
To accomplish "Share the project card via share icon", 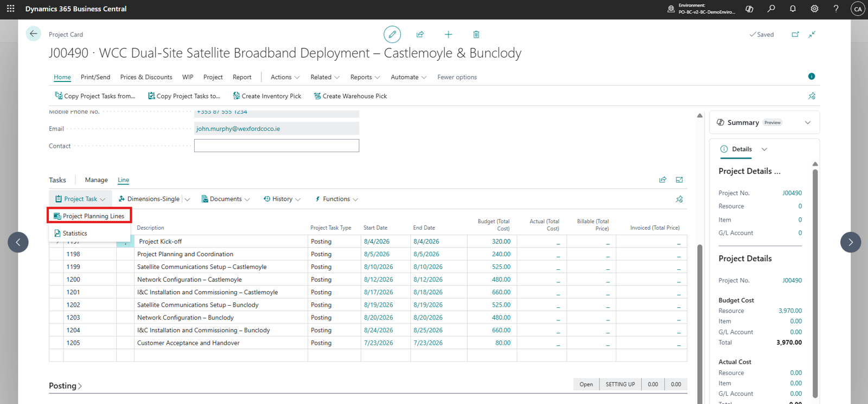I will (420, 34).
